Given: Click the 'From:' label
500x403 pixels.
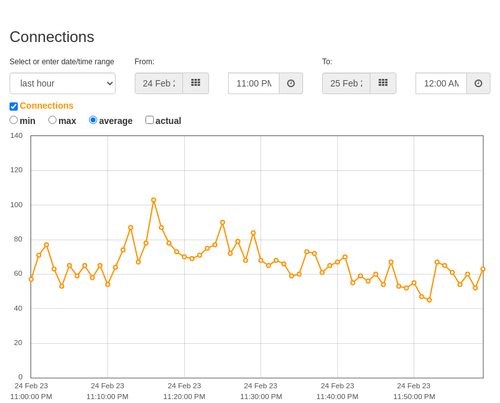Looking at the screenshot, I should point(144,62).
